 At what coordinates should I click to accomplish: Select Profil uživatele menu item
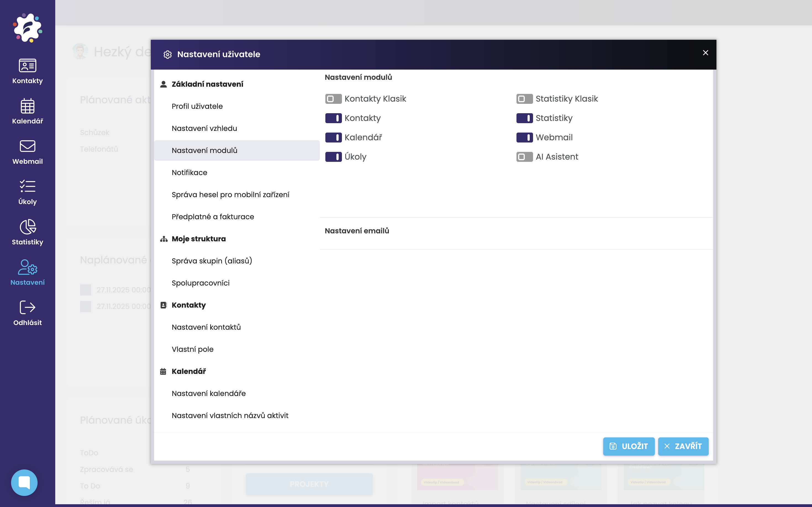(197, 106)
